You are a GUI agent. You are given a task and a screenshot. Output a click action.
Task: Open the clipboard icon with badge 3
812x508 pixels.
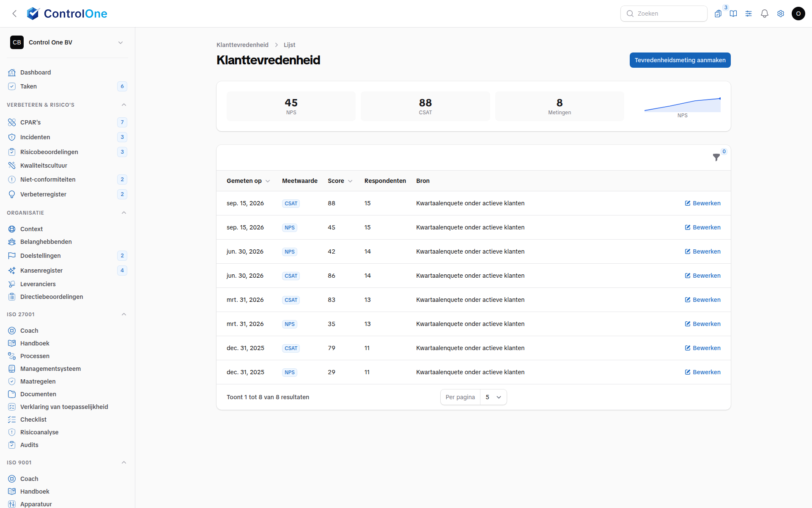[x=718, y=14]
